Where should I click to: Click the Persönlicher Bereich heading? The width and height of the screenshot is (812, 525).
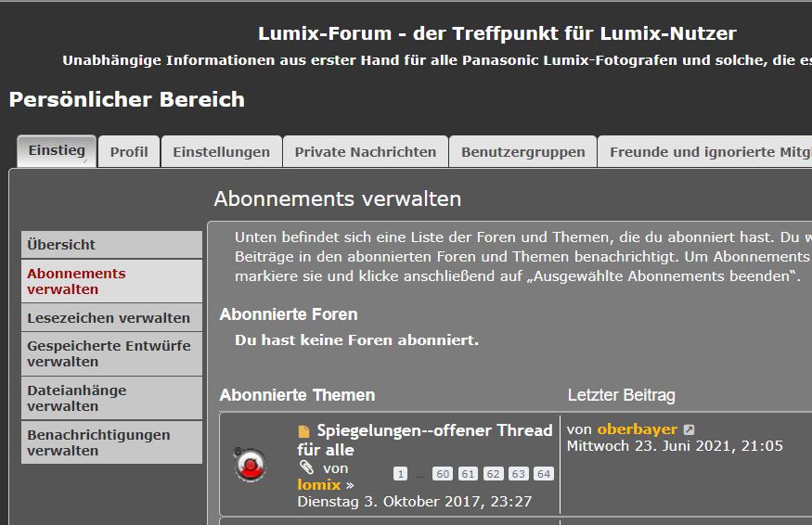point(127,99)
